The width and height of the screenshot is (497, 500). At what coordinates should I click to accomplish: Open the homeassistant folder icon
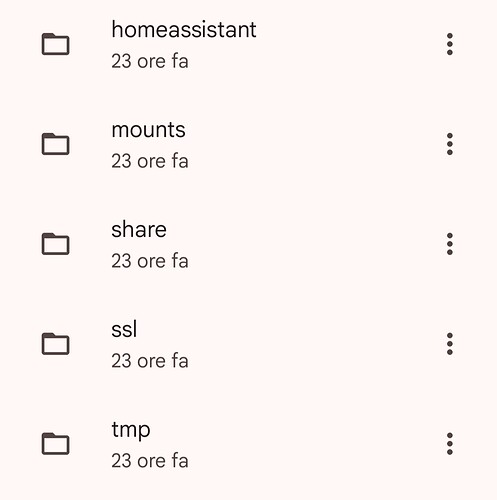[x=55, y=44]
